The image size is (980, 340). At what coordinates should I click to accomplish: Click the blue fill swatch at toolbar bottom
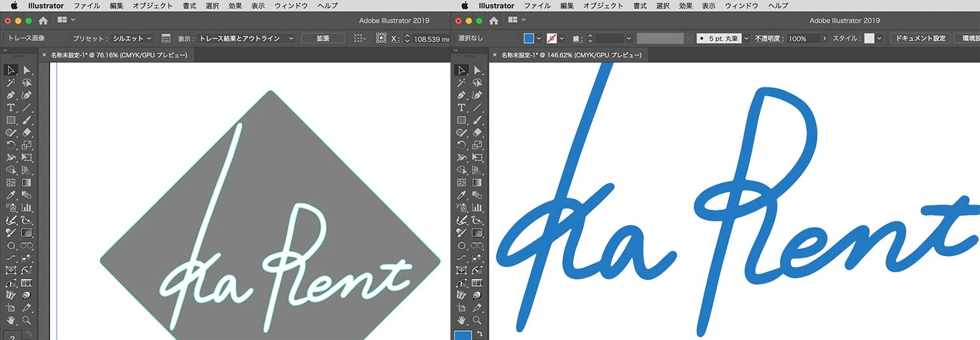click(462, 335)
